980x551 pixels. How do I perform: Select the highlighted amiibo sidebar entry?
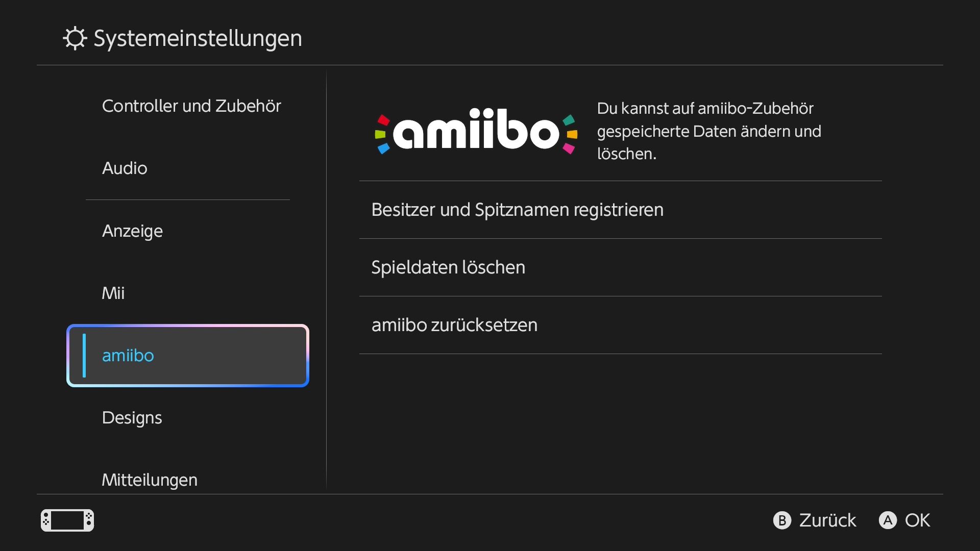point(188,356)
